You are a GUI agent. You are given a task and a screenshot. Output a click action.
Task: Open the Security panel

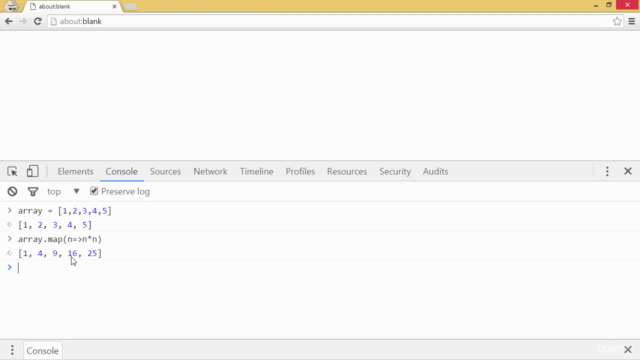[395, 171]
